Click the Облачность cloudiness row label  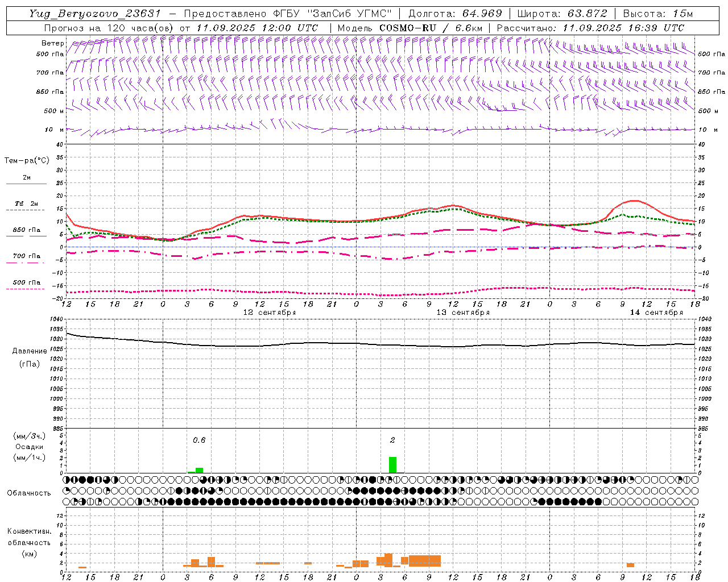(29, 493)
